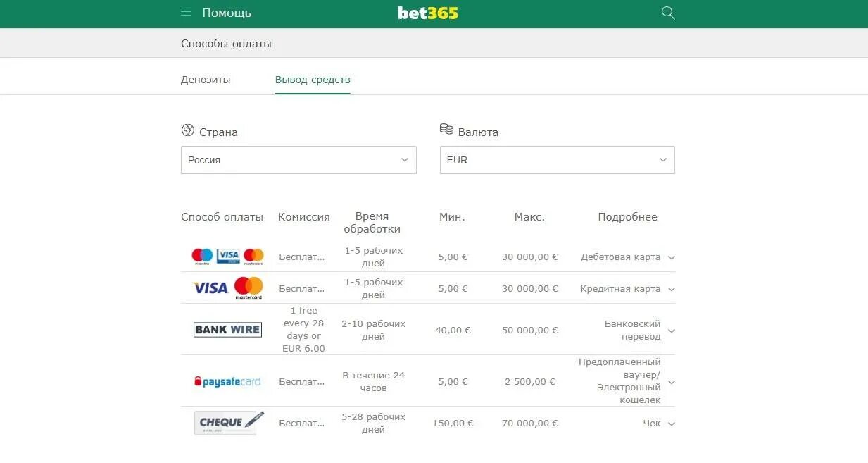Click the 'В течение 24 часов' processing time
The width and height of the screenshot is (868, 463).
374,382
